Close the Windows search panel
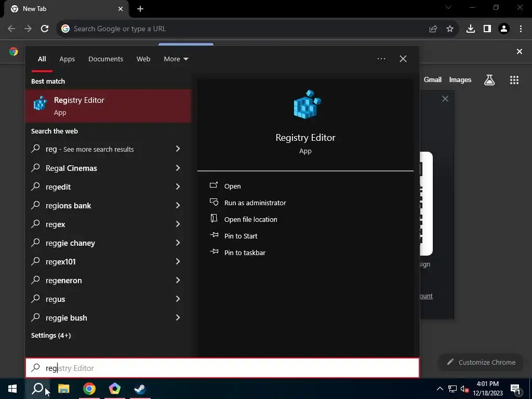 point(403,59)
